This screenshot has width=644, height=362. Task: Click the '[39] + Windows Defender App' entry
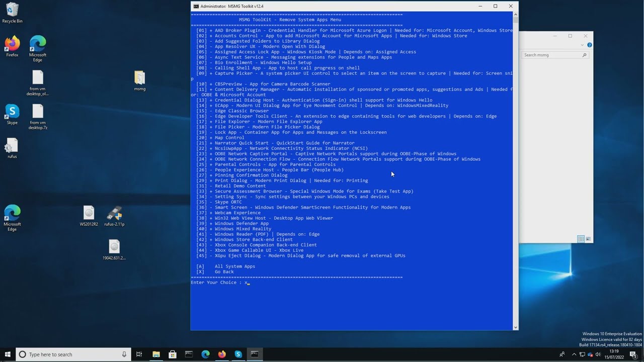[x=232, y=223]
